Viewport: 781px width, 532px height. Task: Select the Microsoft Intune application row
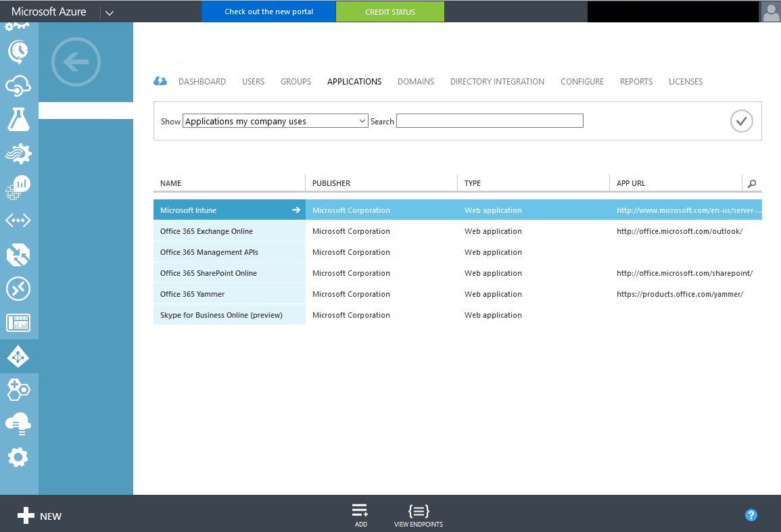click(x=458, y=210)
